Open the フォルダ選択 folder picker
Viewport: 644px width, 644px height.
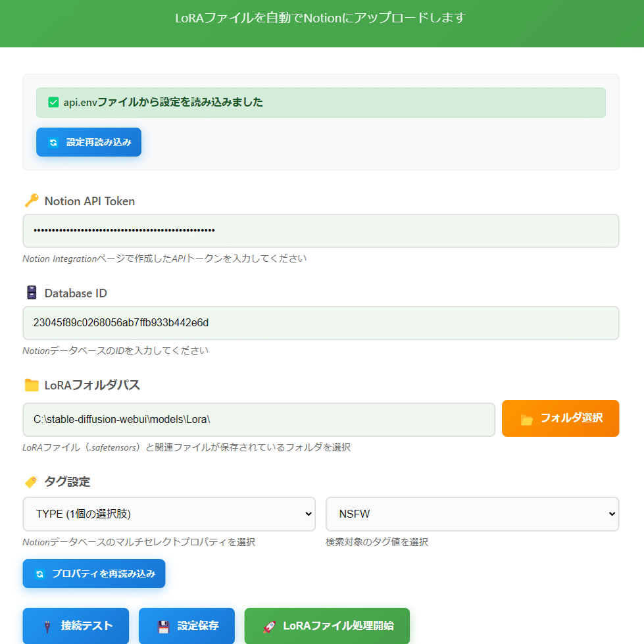[x=560, y=418]
